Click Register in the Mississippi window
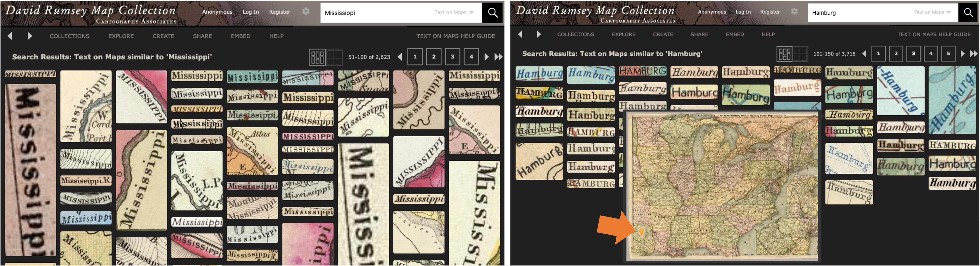Viewport: 980px width, 266px height. click(280, 12)
